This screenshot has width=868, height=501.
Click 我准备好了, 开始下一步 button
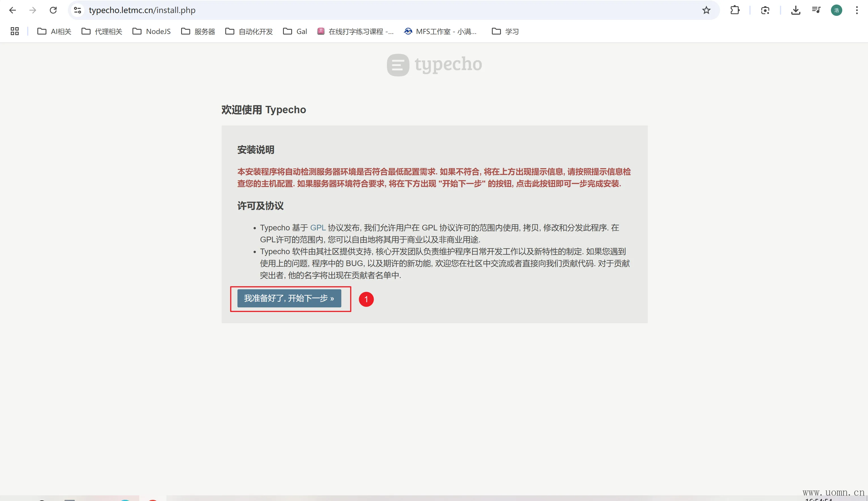click(289, 298)
